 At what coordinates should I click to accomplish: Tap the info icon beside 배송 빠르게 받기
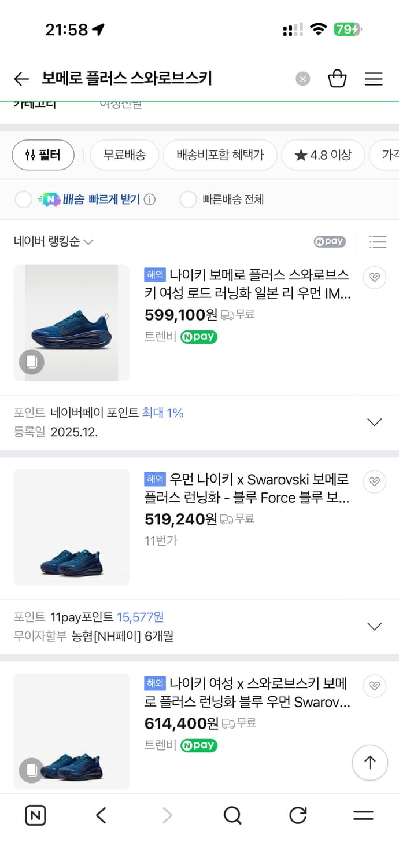point(150,198)
